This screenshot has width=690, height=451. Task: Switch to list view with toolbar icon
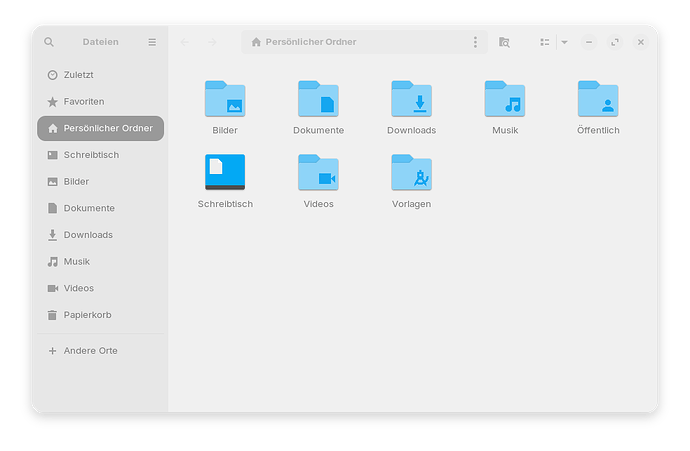pos(545,42)
